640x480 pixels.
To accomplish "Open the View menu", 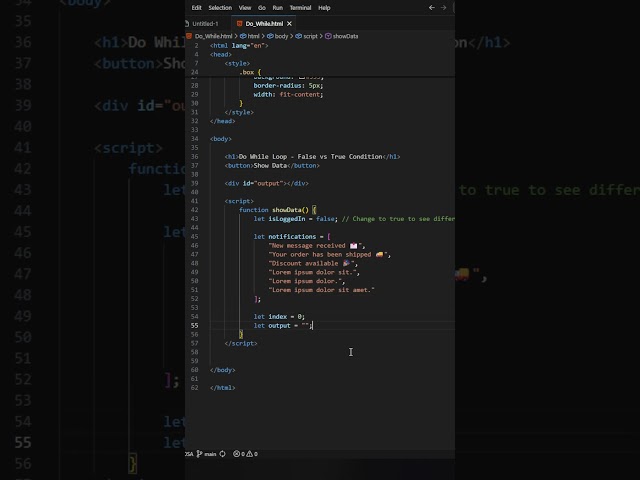I will point(245,8).
